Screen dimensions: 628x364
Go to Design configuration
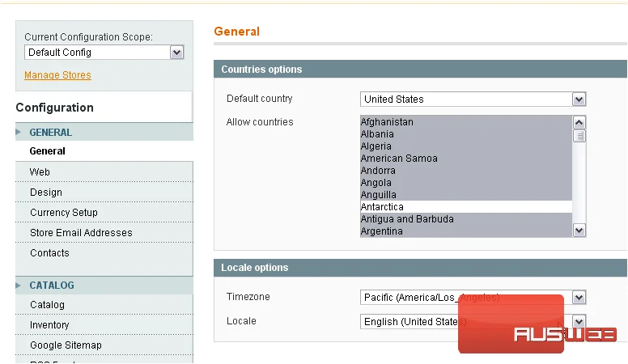pos(46,193)
